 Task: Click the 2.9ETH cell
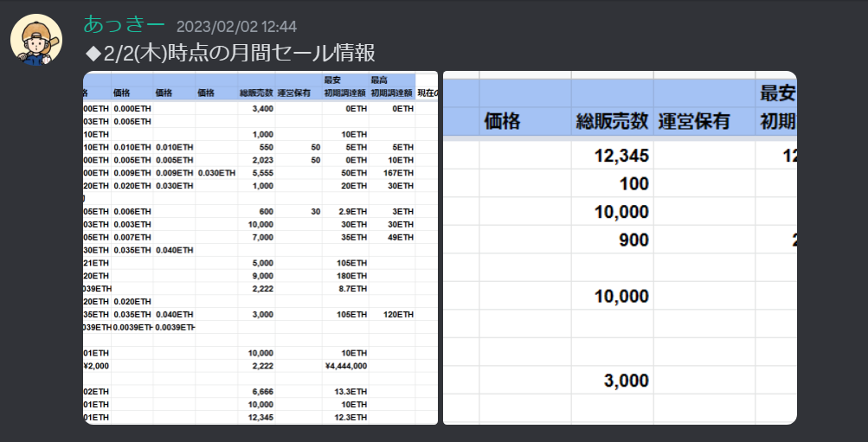tap(355, 211)
